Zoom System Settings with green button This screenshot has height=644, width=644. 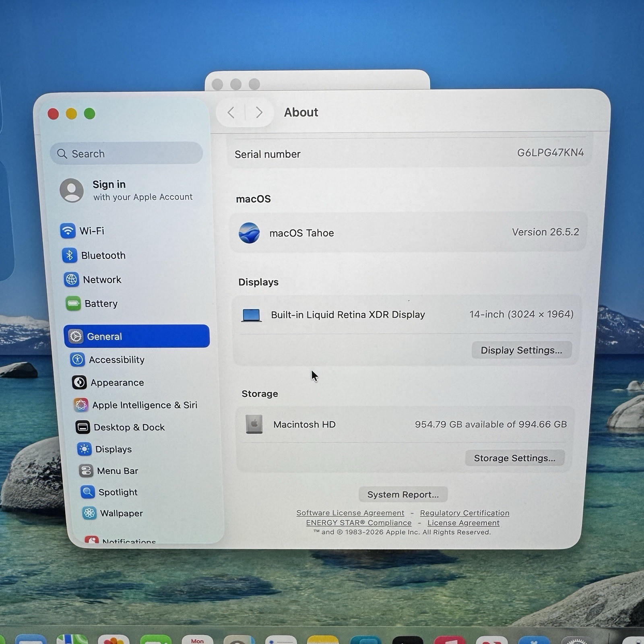[x=89, y=114]
